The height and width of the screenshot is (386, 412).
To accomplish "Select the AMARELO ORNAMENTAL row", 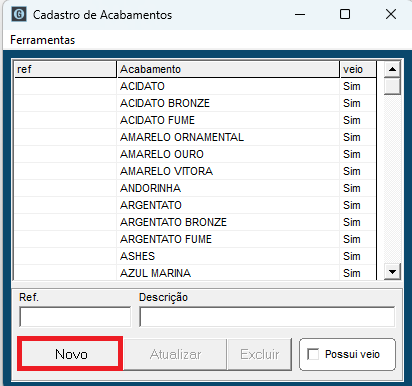I will point(195,137).
